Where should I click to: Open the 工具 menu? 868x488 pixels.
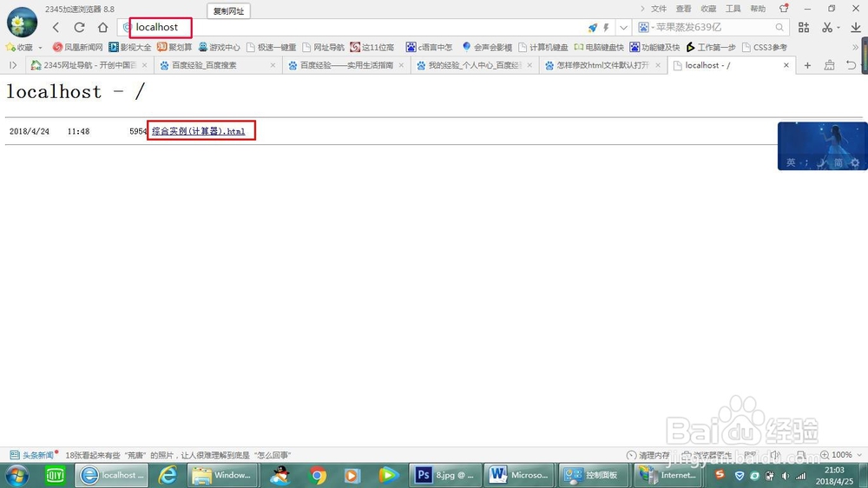coord(733,9)
